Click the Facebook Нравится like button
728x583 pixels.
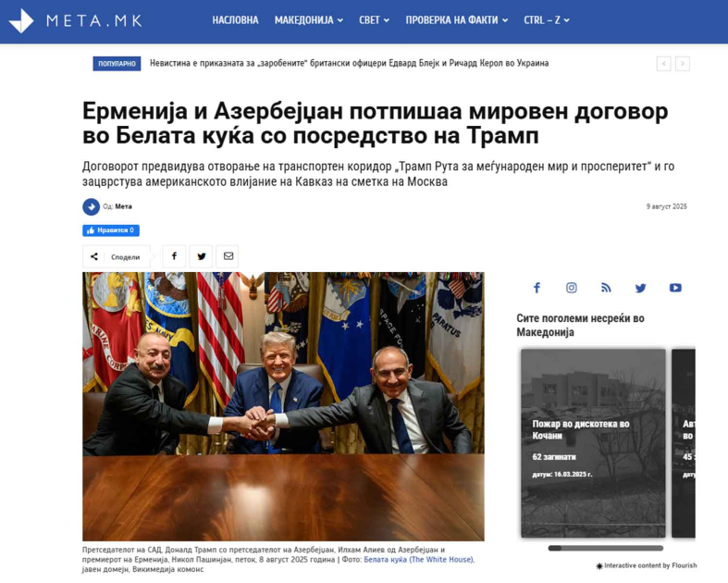[x=111, y=230]
